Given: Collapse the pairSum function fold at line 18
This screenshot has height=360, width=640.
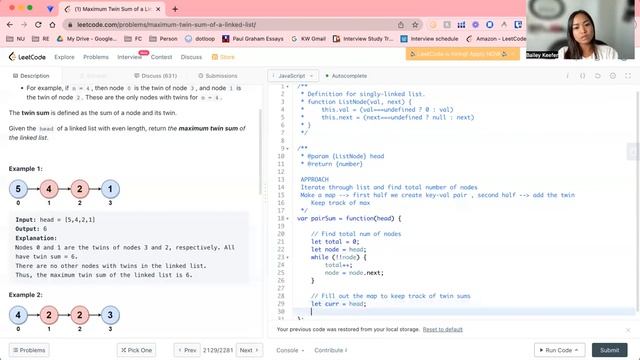Looking at the screenshot, I should (x=287, y=219).
